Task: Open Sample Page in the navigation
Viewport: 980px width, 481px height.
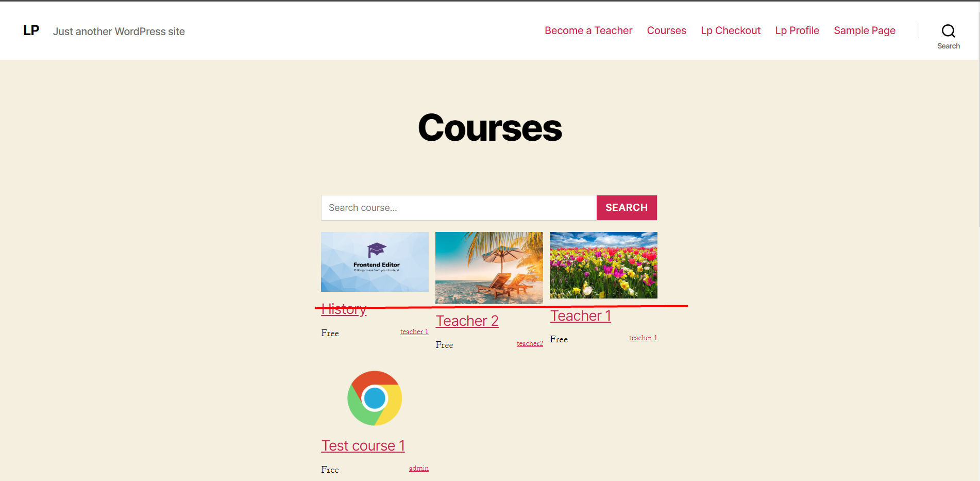Action: pyautogui.click(x=865, y=30)
